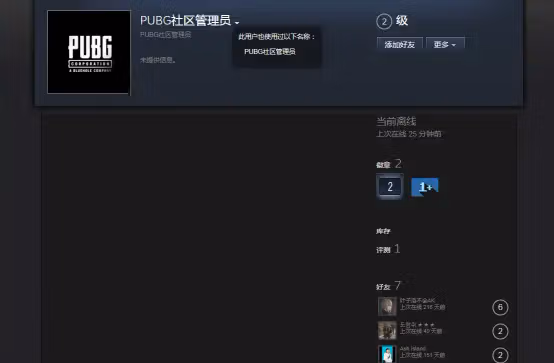This screenshot has width=554, height=363.
Task: Click the 此用户也使用过以下名称 popup heading
Action: tap(276, 37)
